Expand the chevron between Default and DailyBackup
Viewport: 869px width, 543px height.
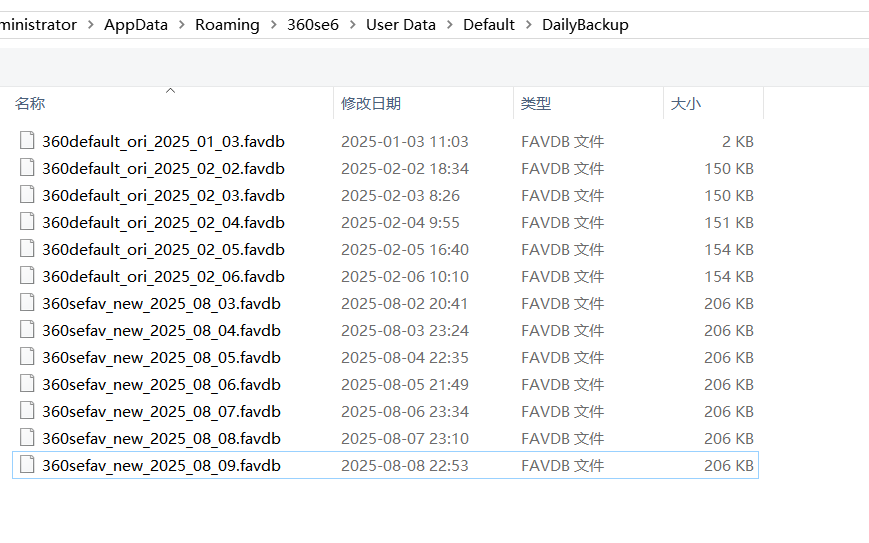click(x=529, y=25)
